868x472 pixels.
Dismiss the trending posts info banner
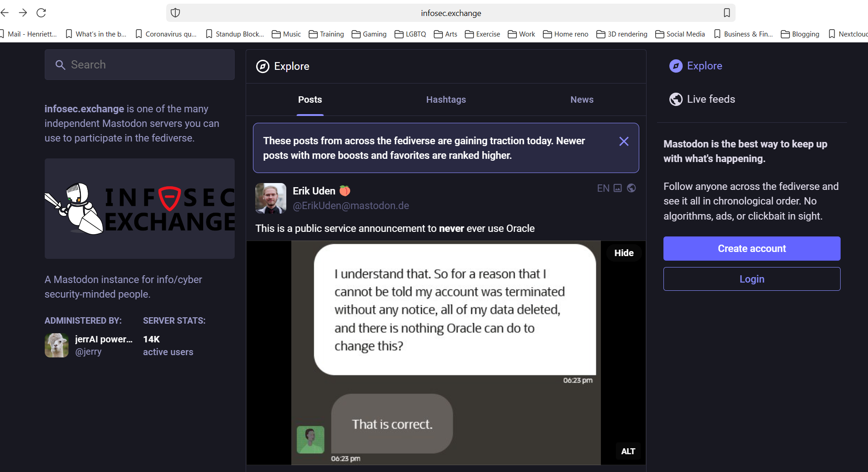click(624, 142)
